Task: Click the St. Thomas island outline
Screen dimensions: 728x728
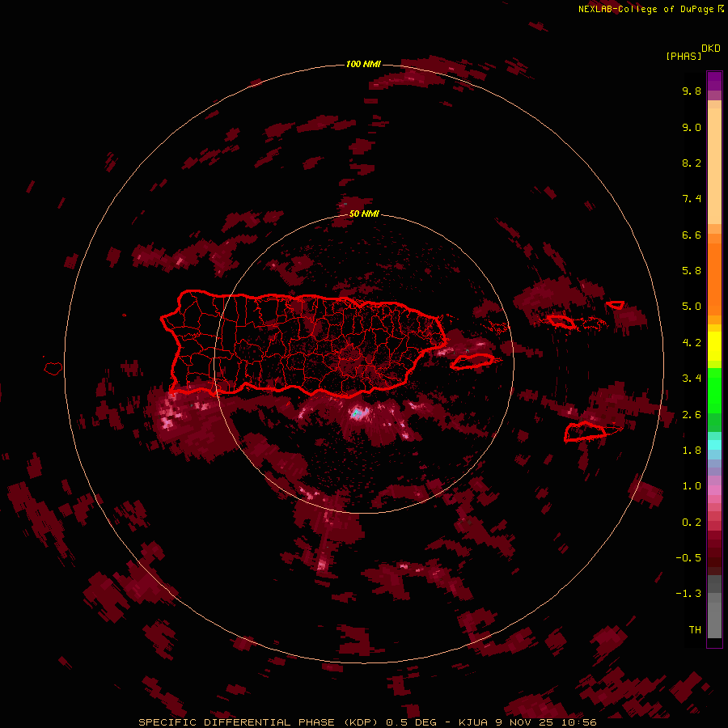Action: pyautogui.click(x=561, y=321)
